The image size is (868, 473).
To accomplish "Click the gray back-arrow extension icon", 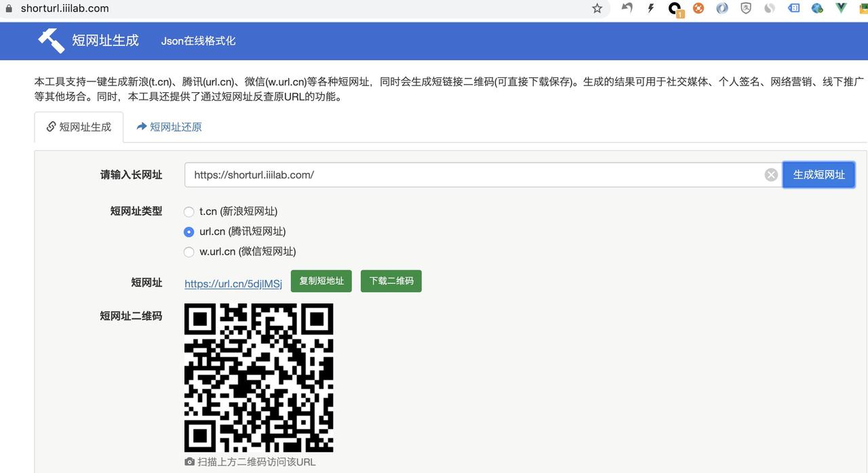I will click(x=627, y=8).
